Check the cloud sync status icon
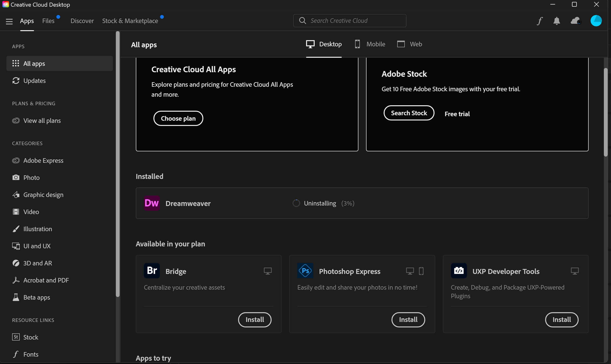This screenshot has height=364, width=611. click(575, 21)
